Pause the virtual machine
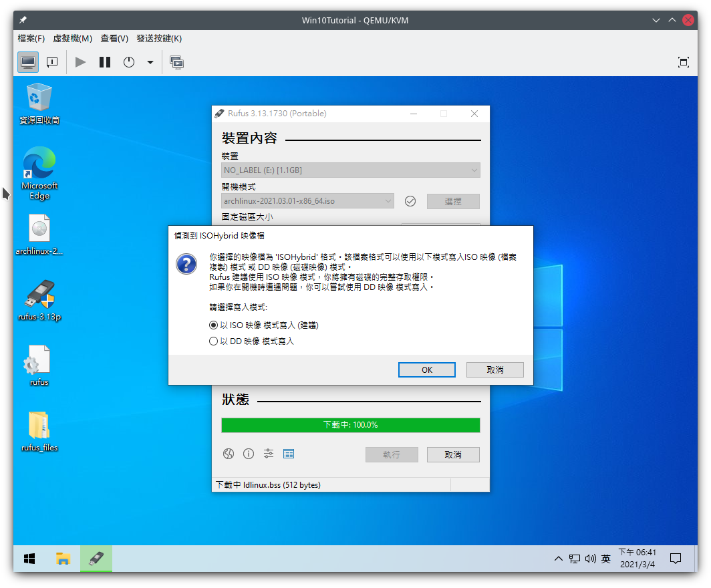711x588 pixels. (105, 62)
